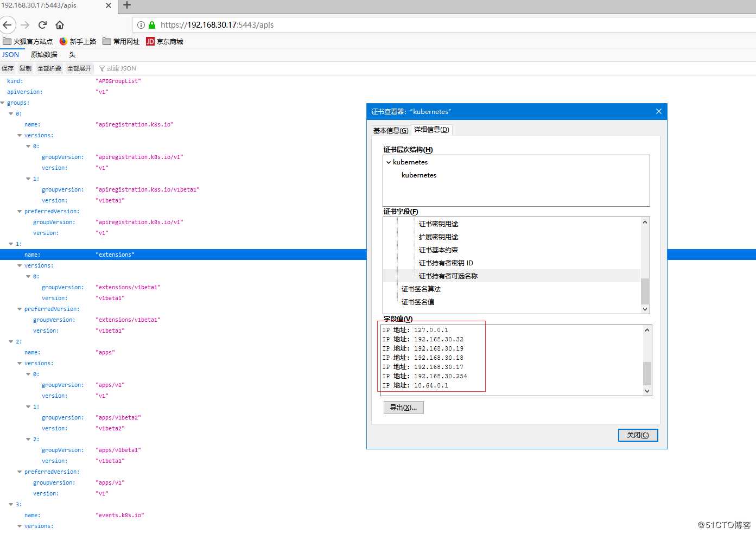Viewport: 756px width, 534px height.
Task: Collapse versions under the extensions group
Action: [x=20, y=265]
